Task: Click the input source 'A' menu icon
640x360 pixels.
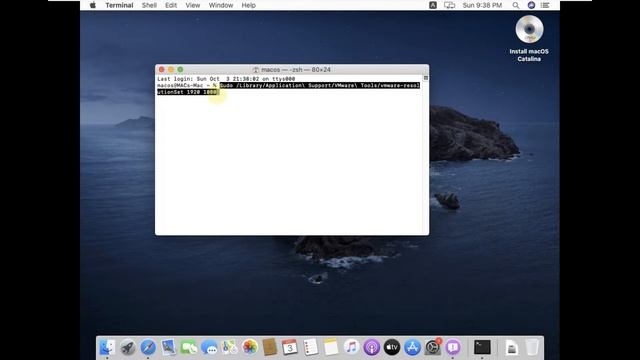Action: point(433,5)
